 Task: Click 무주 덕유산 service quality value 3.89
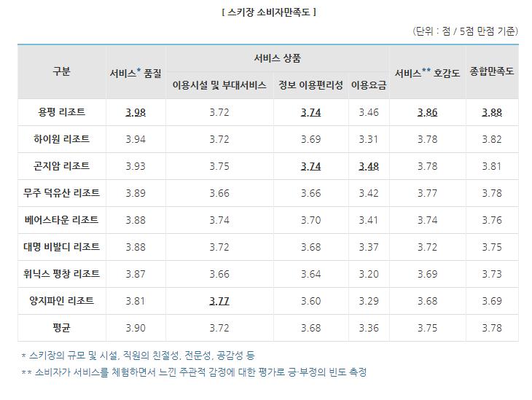coord(136,193)
